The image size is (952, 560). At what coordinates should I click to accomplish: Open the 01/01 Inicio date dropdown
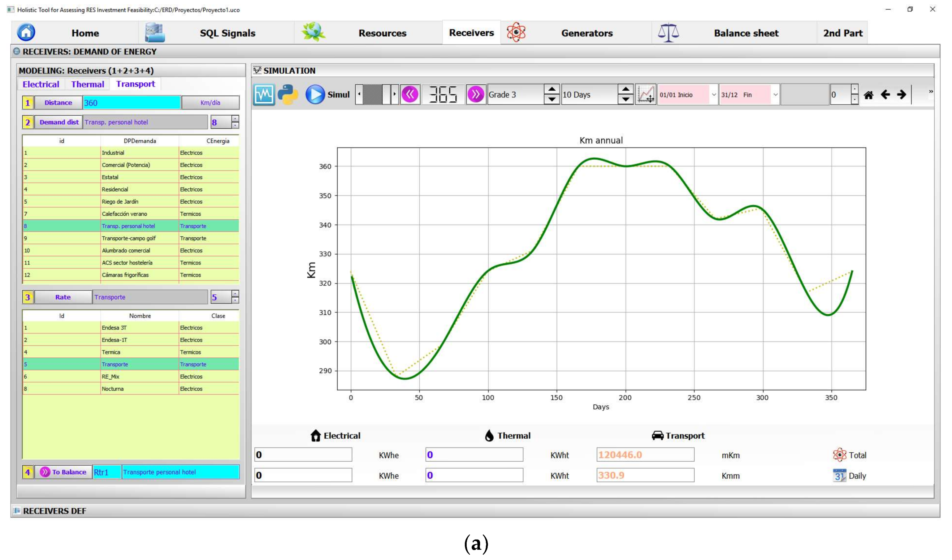tap(714, 95)
